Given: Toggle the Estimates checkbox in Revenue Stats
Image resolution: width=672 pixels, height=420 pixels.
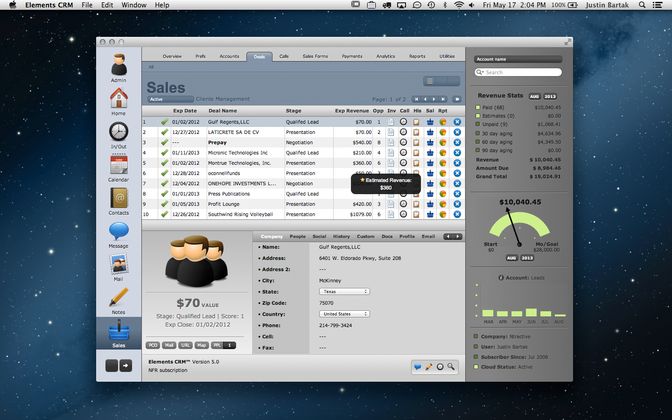Looking at the screenshot, I should click(477, 115).
